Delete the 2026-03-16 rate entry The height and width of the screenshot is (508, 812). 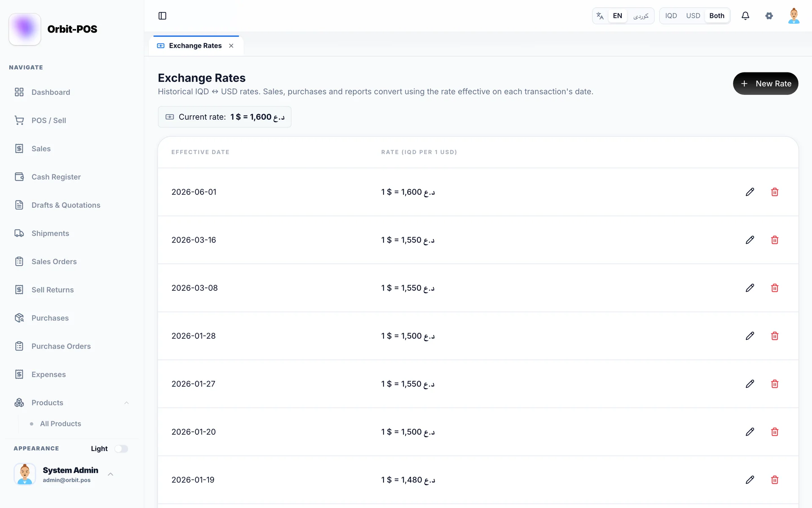pos(774,240)
